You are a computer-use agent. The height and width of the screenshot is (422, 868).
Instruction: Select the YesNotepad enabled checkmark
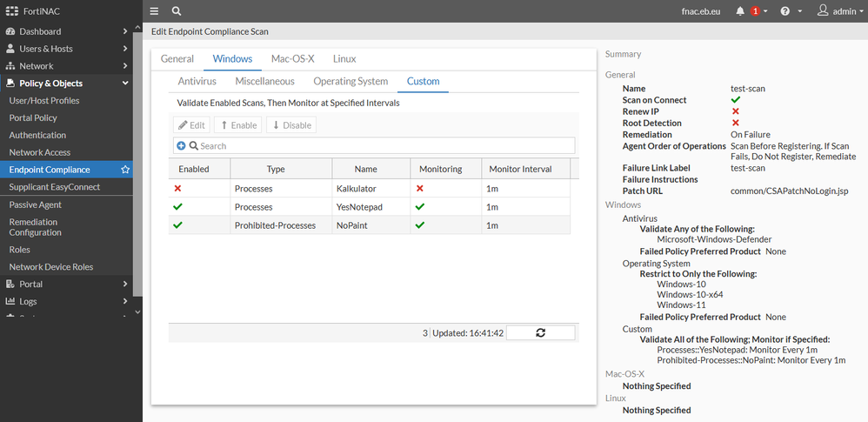(177, 207)
